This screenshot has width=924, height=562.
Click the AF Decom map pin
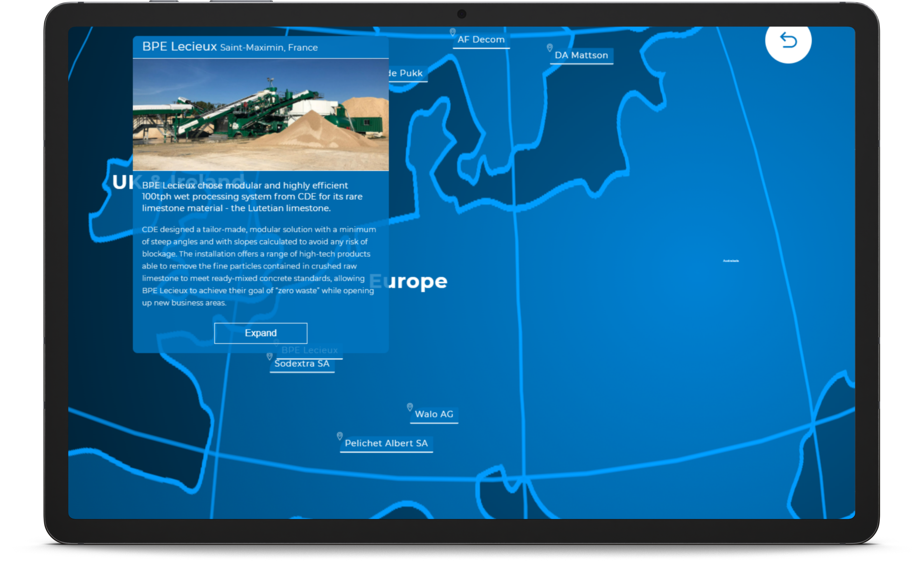click(x=453, y=32)
